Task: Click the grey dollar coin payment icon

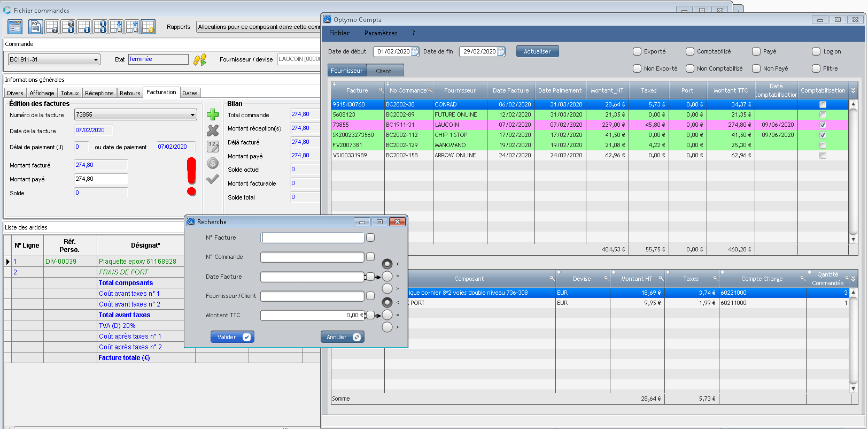Action: coord(213,163)
